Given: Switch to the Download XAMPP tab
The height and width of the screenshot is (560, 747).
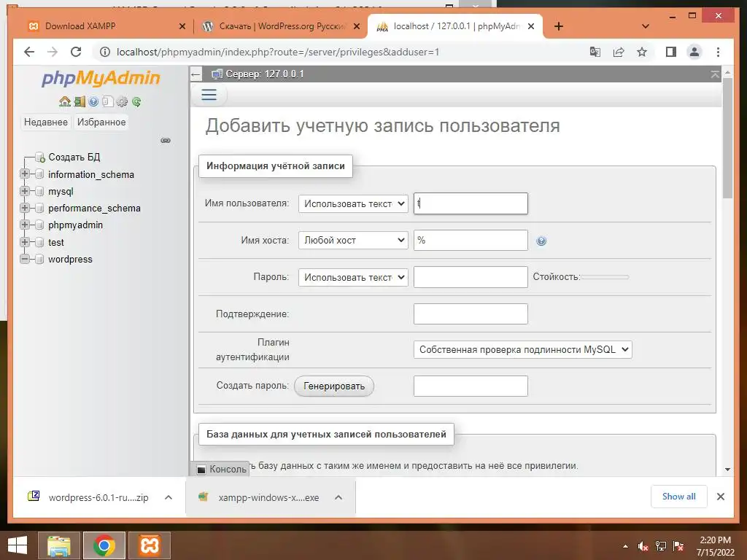Looking at the screenshot, I should [x=104, y=26].
